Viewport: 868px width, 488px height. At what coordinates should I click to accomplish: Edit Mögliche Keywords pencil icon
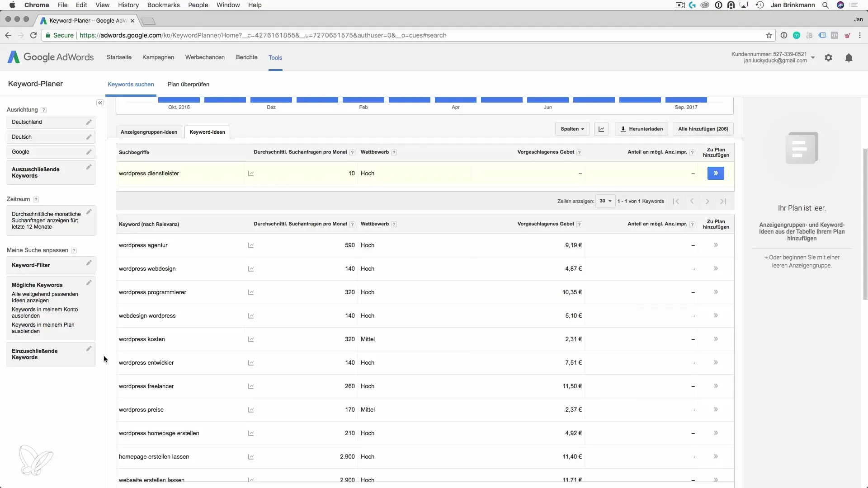(x=89, y=283)
